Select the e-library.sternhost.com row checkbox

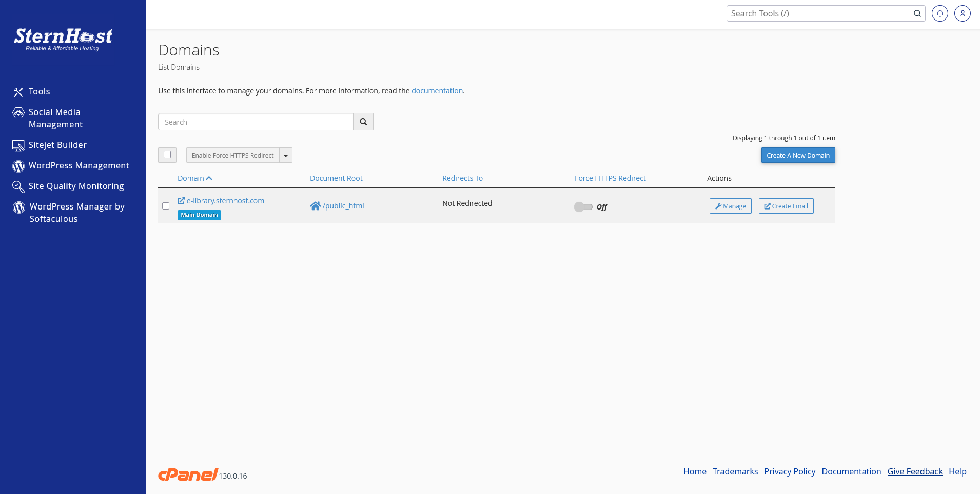(166, 206)
